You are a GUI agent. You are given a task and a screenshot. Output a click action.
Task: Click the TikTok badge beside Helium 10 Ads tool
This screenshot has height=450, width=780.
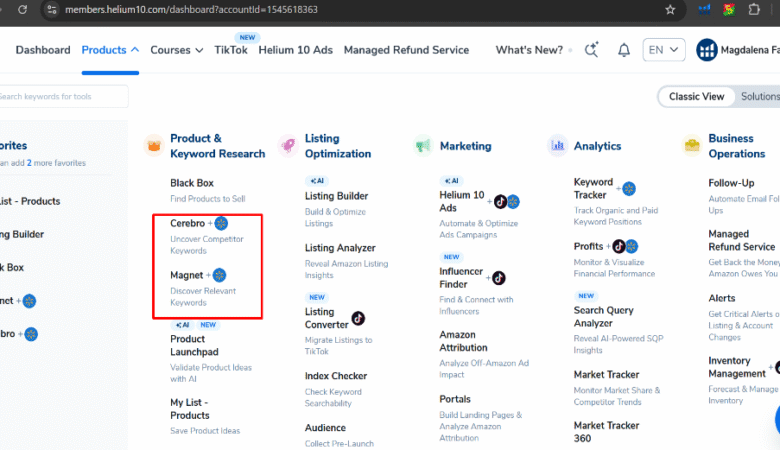pyautogui.click(x=500, y=201)
